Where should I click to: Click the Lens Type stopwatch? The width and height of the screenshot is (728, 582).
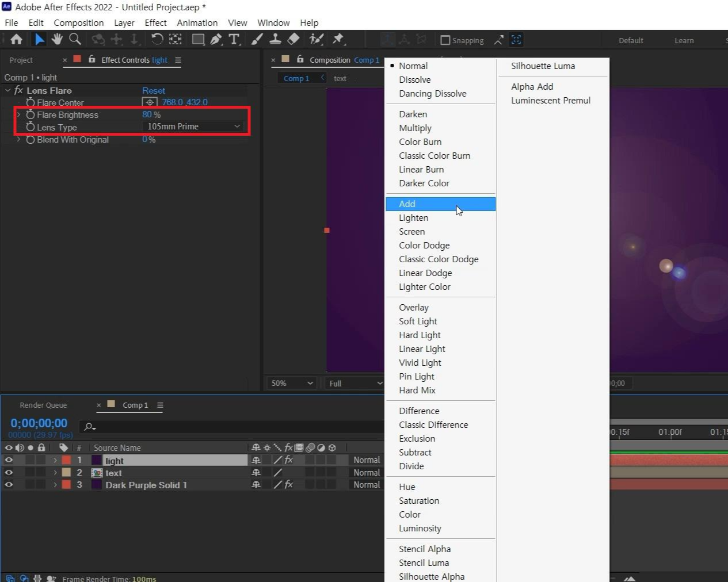[31, 127]
